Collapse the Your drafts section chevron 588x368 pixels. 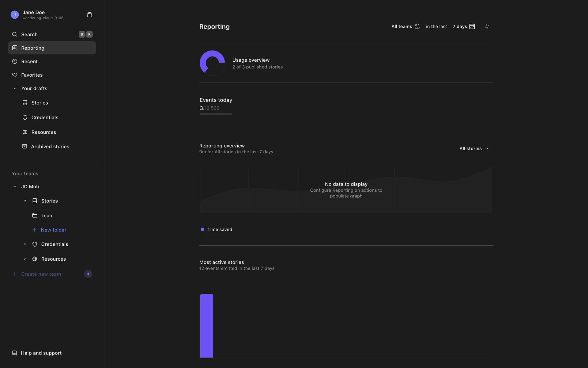pos(14,88)
